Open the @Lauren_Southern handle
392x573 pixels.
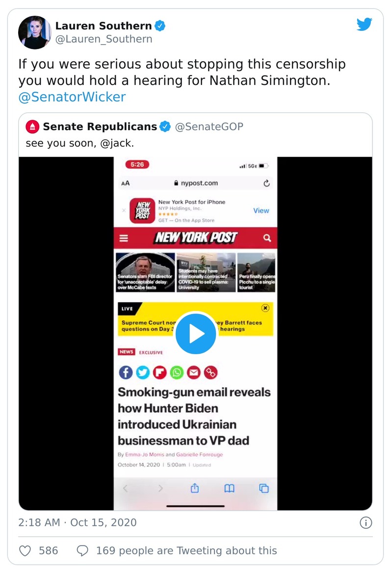tap(104, 39)
